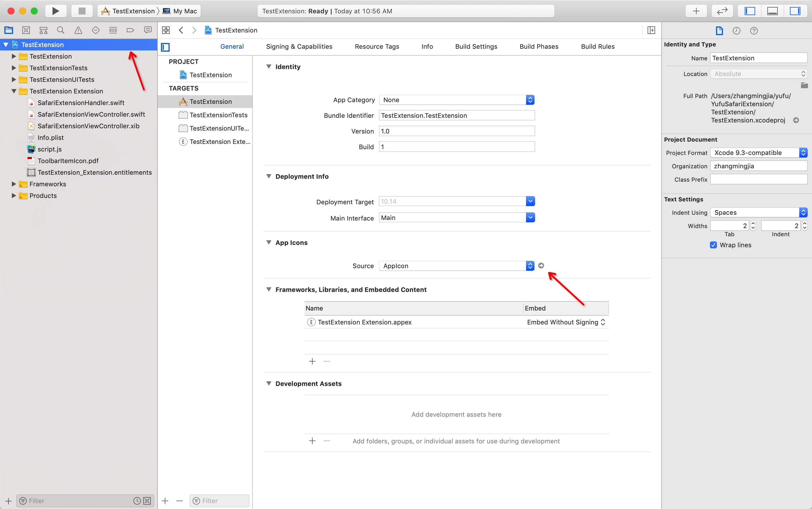Open the Debug navigator icon
The image size is (812, 509).
[113, 30]
